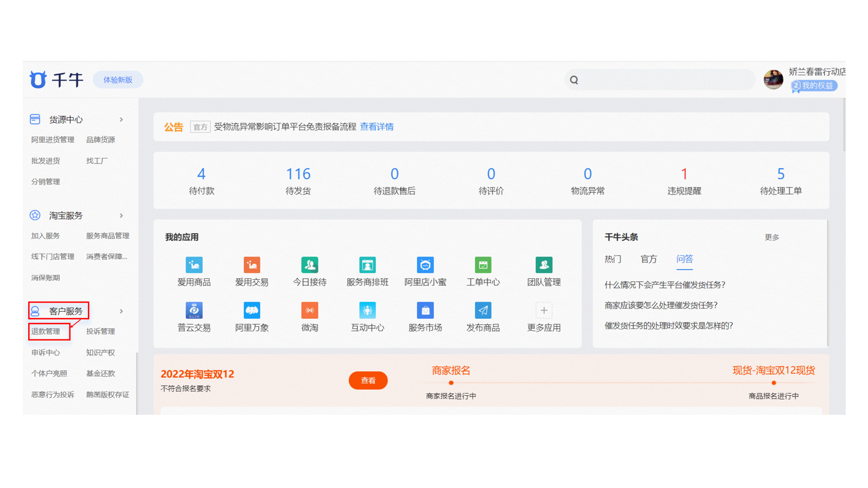
Task: Open 退款管理 in the sidebar
Action: (x=46, y=332)
